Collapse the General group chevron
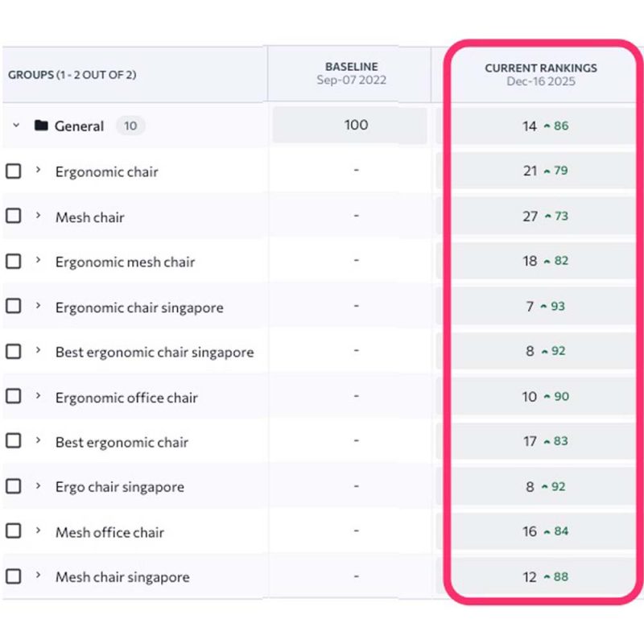 (x=16, y=126)
